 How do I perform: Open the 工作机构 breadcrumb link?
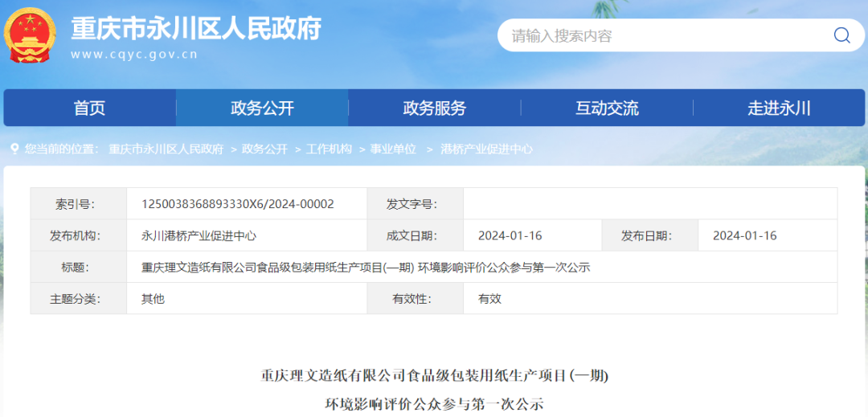tap(329, 149)
